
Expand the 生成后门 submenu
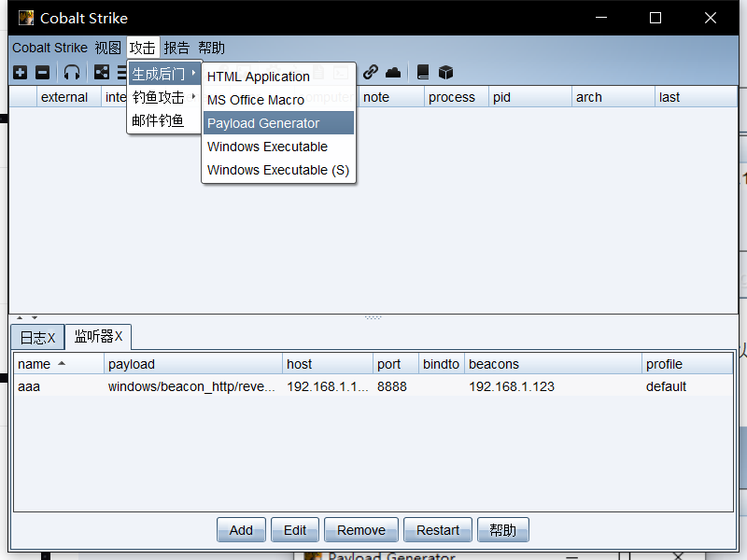[x=164, y=74]
